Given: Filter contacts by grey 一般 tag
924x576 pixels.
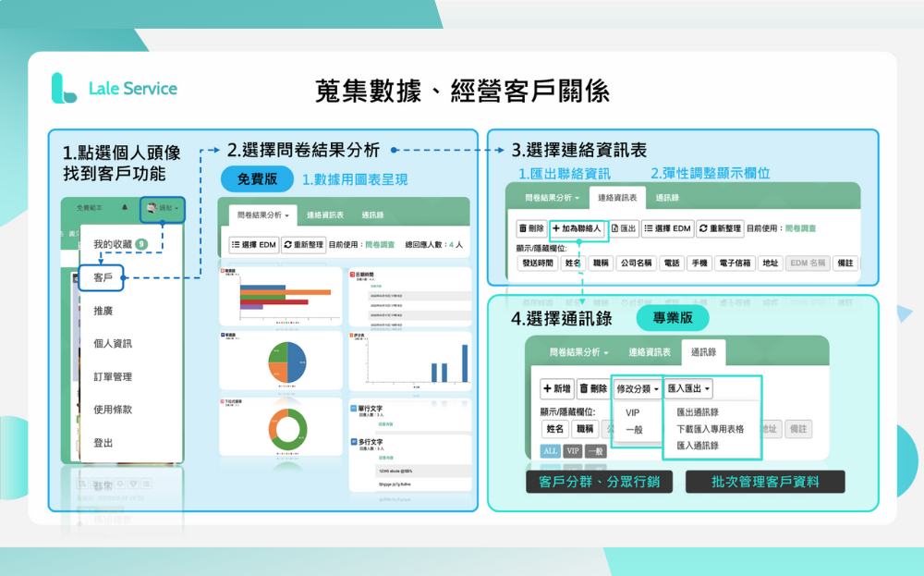Looking at the screenshot, I should pyautogui.click(x=596, y=451).
